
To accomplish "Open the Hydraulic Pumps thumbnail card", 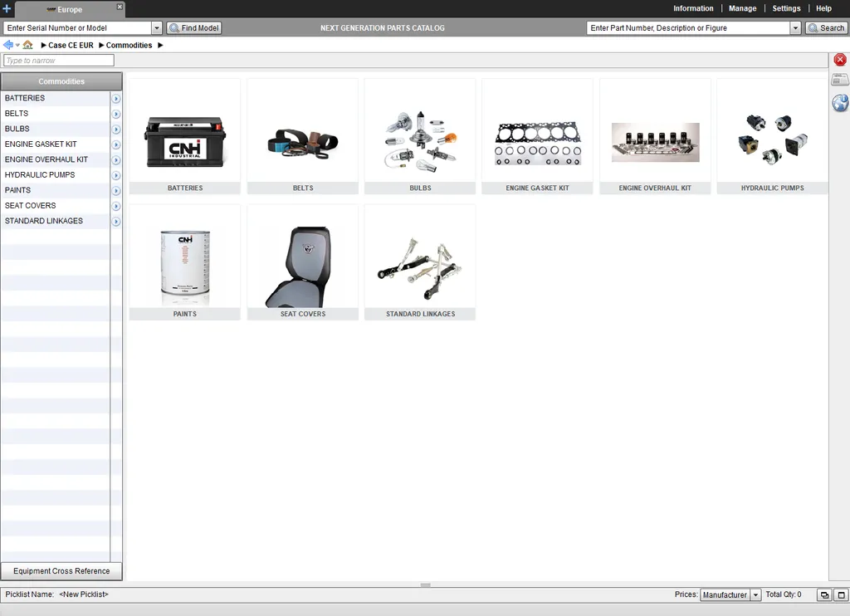I will [773, 136].
